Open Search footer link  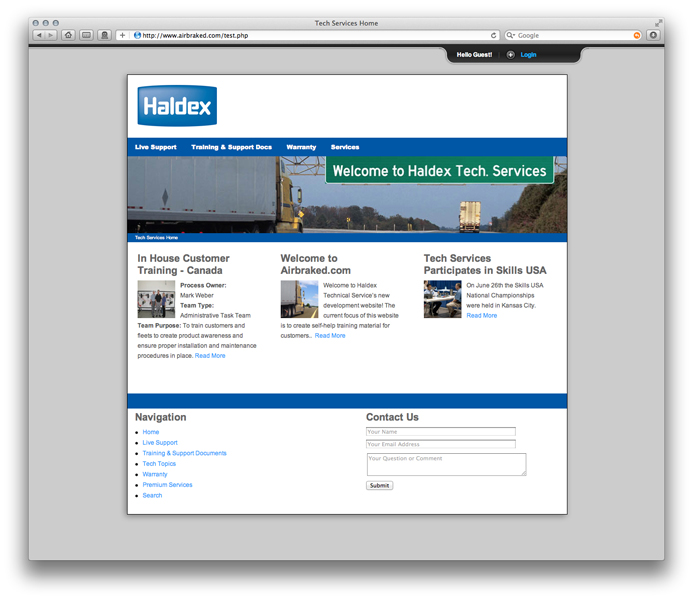click(x=152, y=495)
